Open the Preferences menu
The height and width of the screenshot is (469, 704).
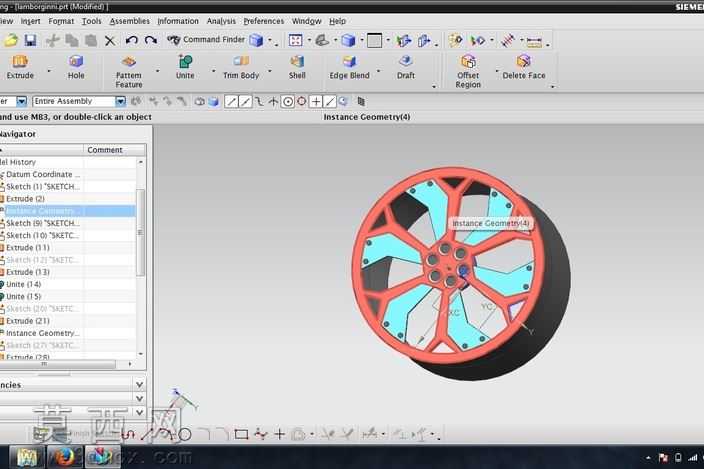(x=264, y=21)
